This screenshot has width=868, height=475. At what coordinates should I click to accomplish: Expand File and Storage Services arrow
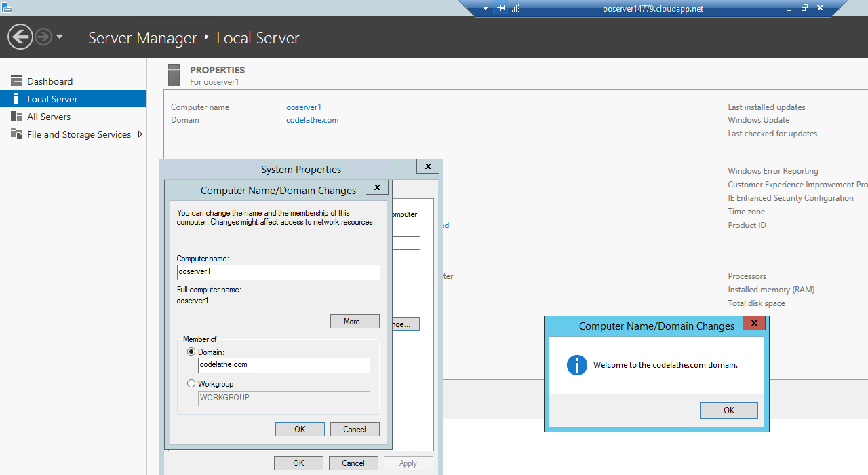click(140, 134)
